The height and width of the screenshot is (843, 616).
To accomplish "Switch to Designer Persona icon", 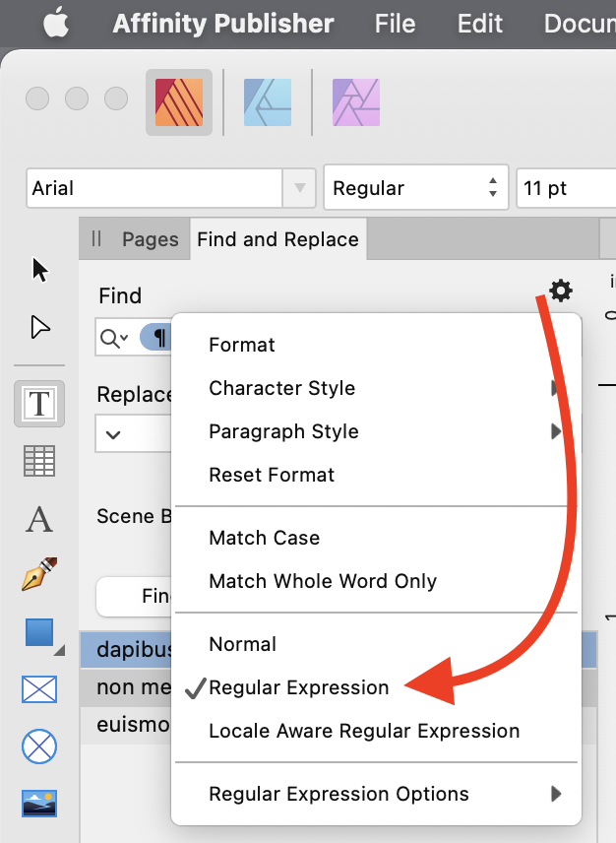I will tap(267, 102).
